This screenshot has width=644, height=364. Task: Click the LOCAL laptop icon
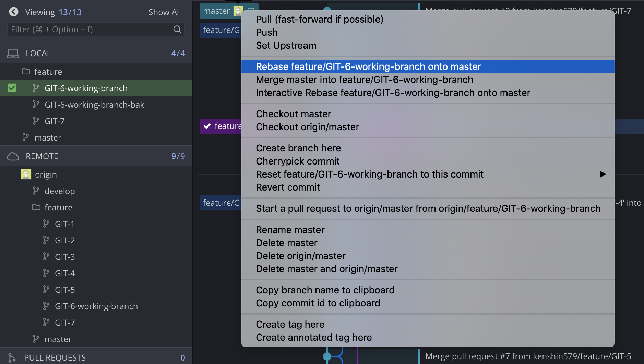[x=13, y=53]
